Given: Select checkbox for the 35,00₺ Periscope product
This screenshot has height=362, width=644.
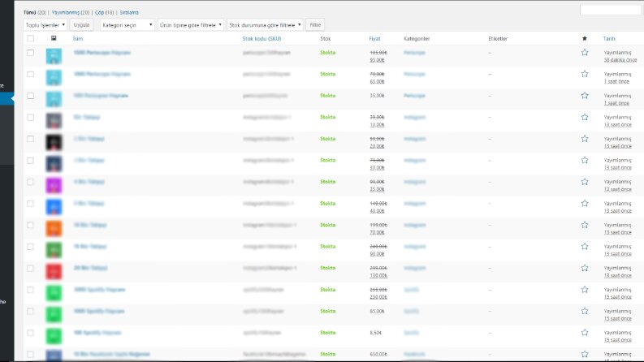Looking at the screenshot, I should pyautogui.click(x=30, y=96).
